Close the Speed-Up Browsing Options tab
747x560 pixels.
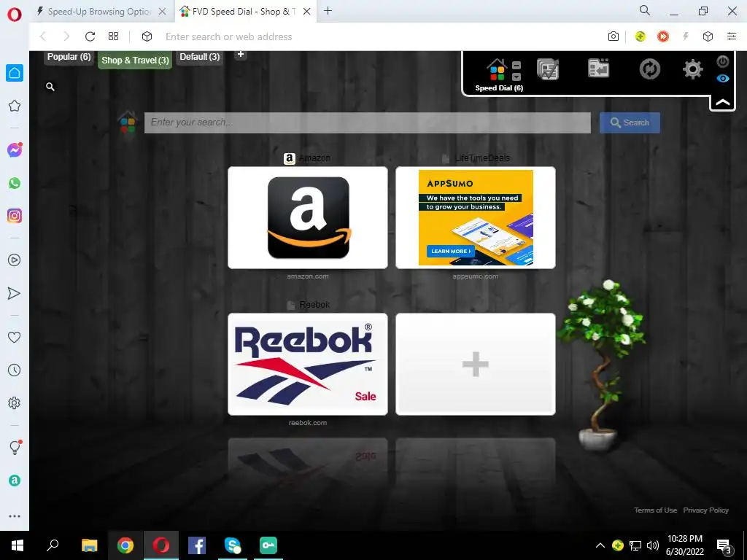(163, 12)
